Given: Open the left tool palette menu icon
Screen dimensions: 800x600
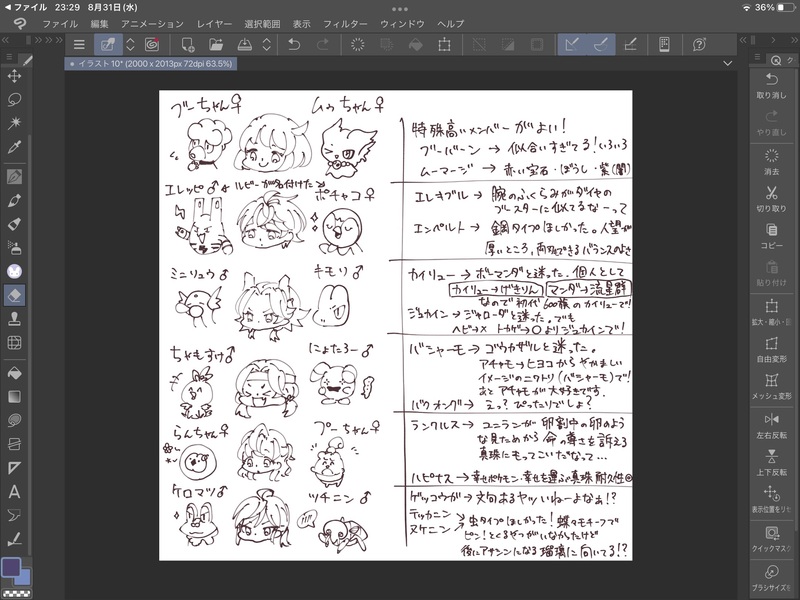Looking at the screenshot, I should [9, 57].
